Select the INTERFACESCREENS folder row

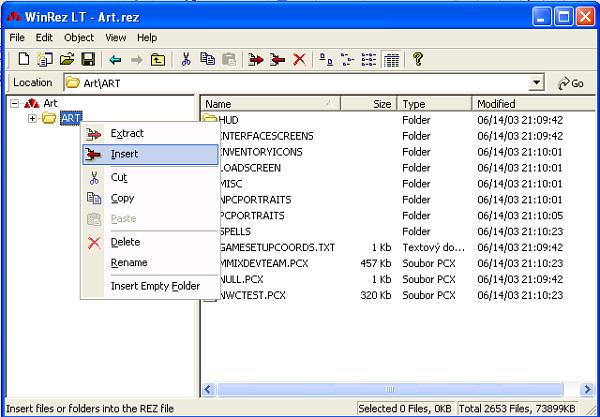coord(398,136)
